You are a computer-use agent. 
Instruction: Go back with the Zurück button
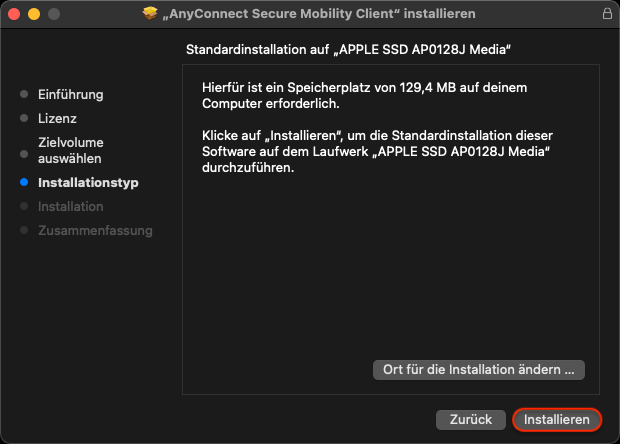pos(471,419)
